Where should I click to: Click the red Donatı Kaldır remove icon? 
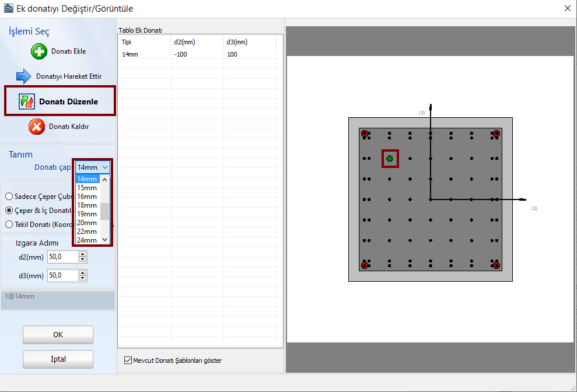pos(37,127)
